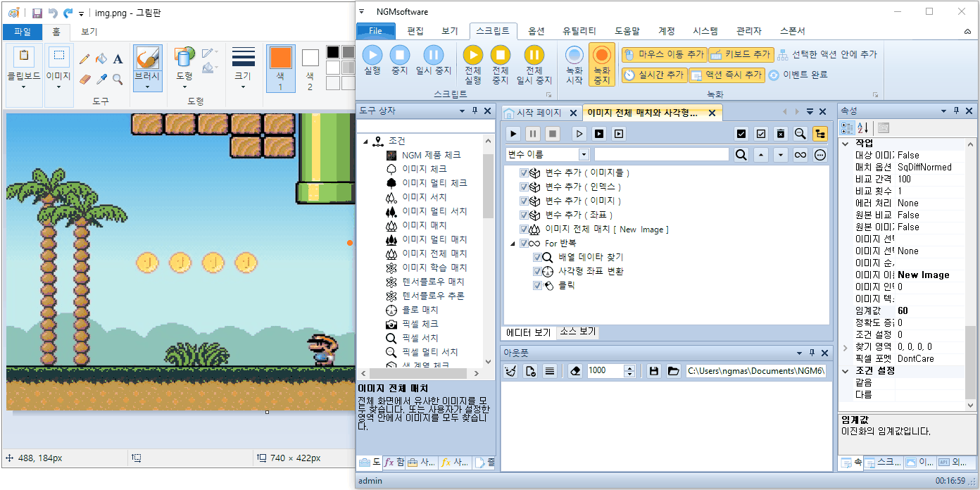The height and width of the screenshot is (490, 980).
Task: Click the alphabetical sort icon in properties
Action: point(863,127)
